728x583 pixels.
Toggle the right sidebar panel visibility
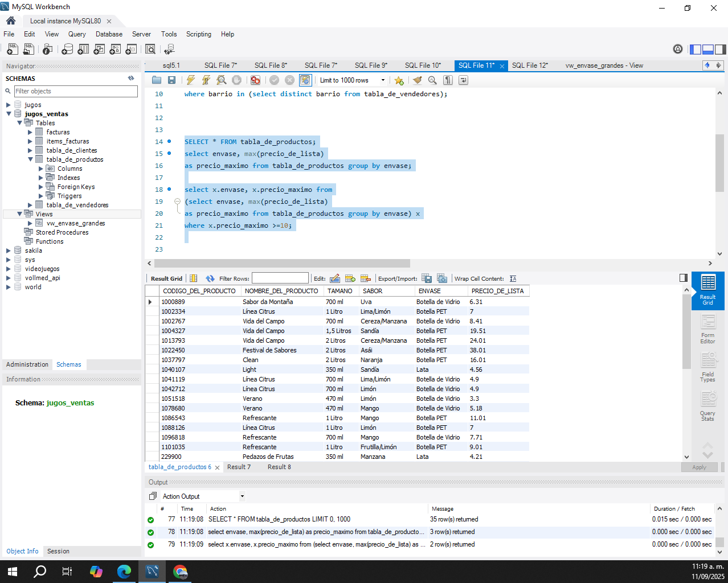point(721,50)
